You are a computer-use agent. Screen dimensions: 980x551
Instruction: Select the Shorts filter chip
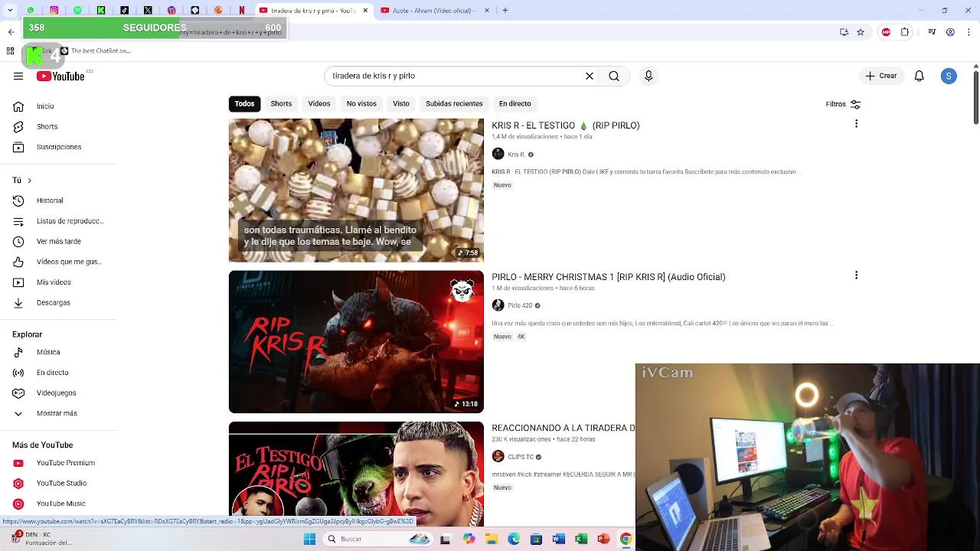(281, 103)
